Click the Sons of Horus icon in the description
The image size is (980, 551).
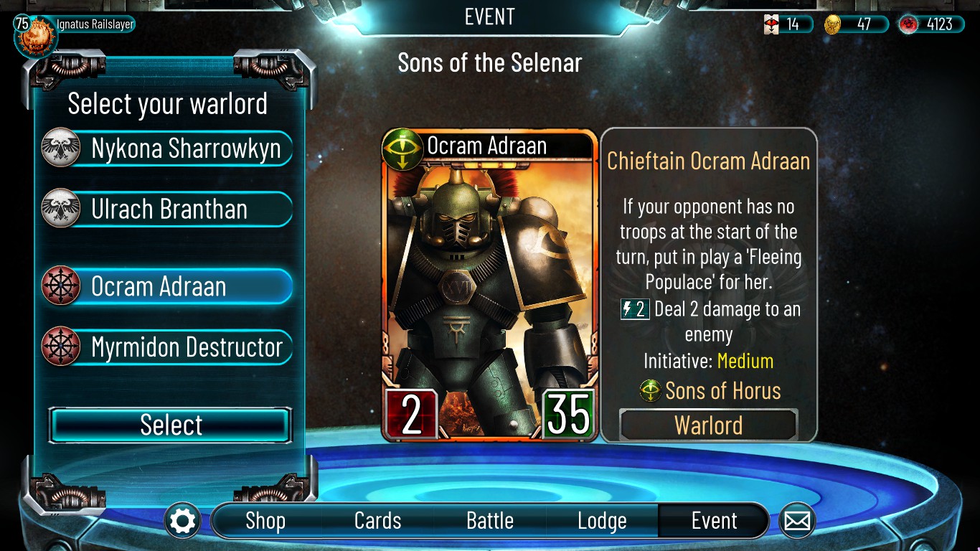pos(651,391)
